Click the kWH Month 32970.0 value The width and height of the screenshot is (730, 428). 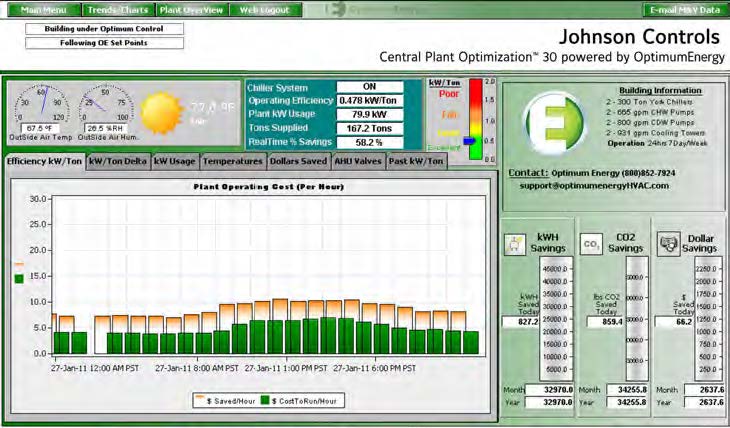(549, 390)
